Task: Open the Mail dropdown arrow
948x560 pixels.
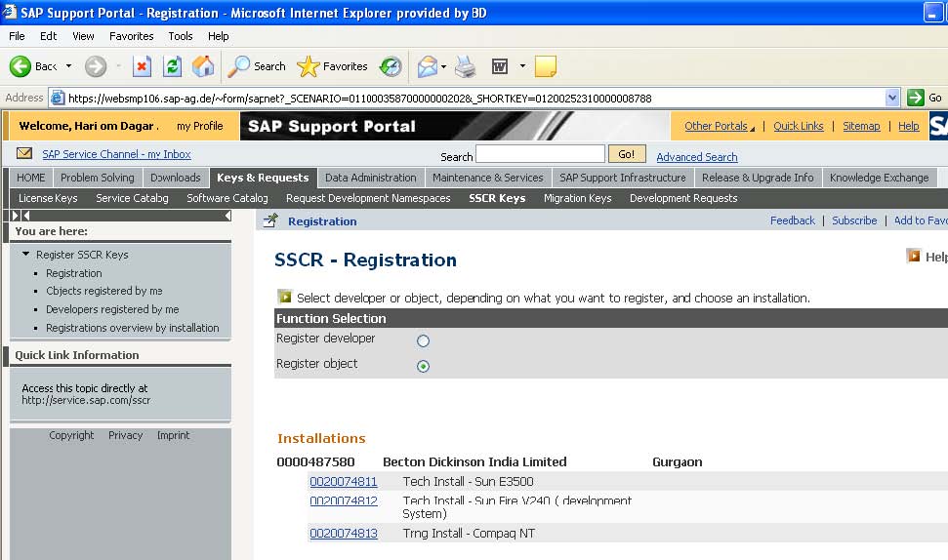Action: click(444, 66)
